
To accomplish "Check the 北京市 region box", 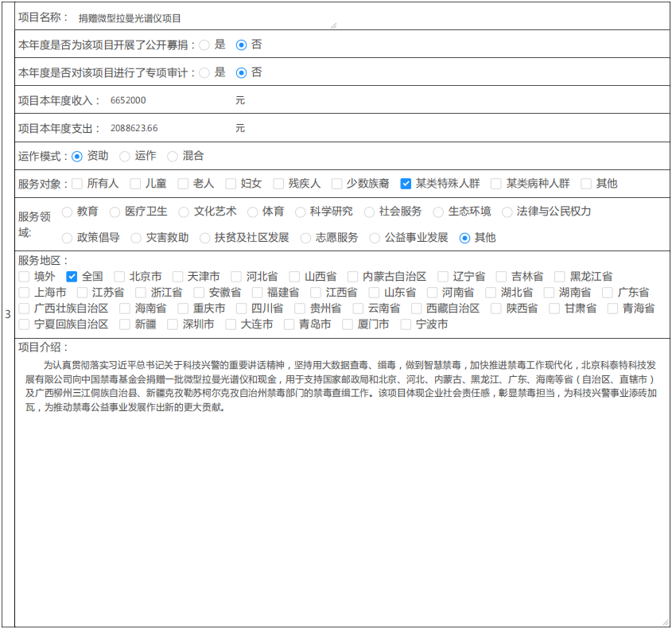I will coord(119,277).
